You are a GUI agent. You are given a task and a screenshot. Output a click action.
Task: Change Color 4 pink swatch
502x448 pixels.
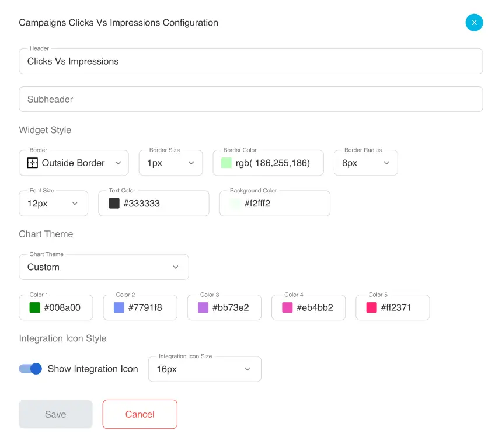coord(287,307)
